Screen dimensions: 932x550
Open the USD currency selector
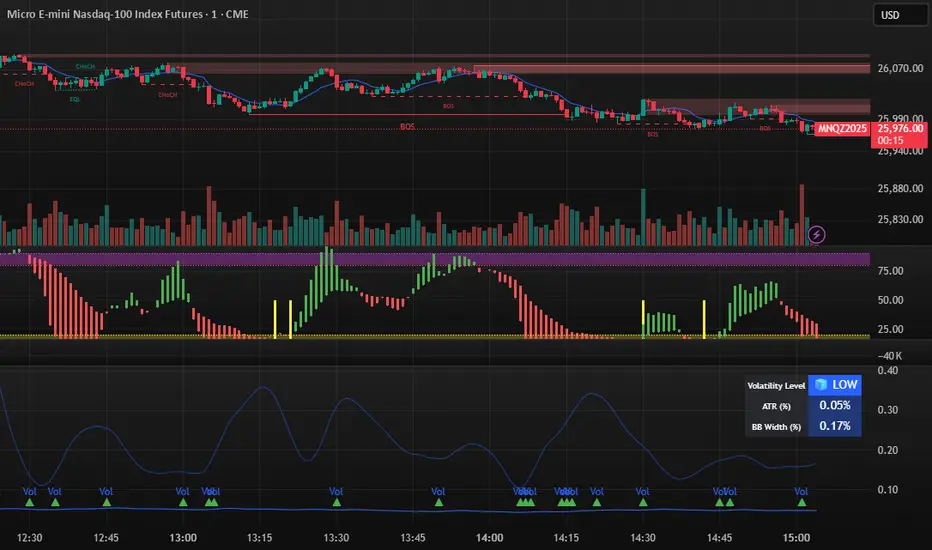coord(897,15)
